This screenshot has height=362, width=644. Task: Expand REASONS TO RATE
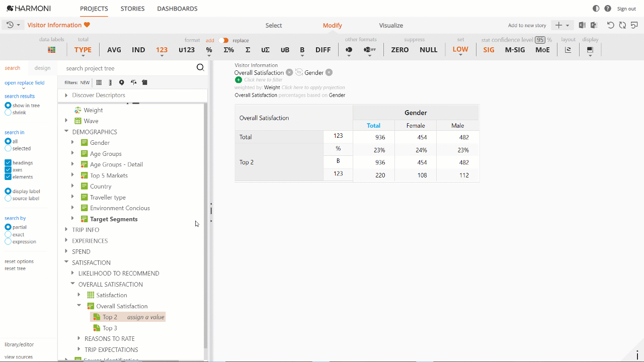point(78,339)
